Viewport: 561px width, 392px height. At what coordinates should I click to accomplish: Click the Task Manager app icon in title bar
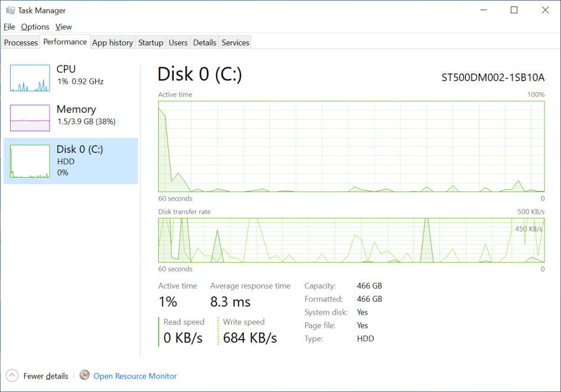click(10, 10)
